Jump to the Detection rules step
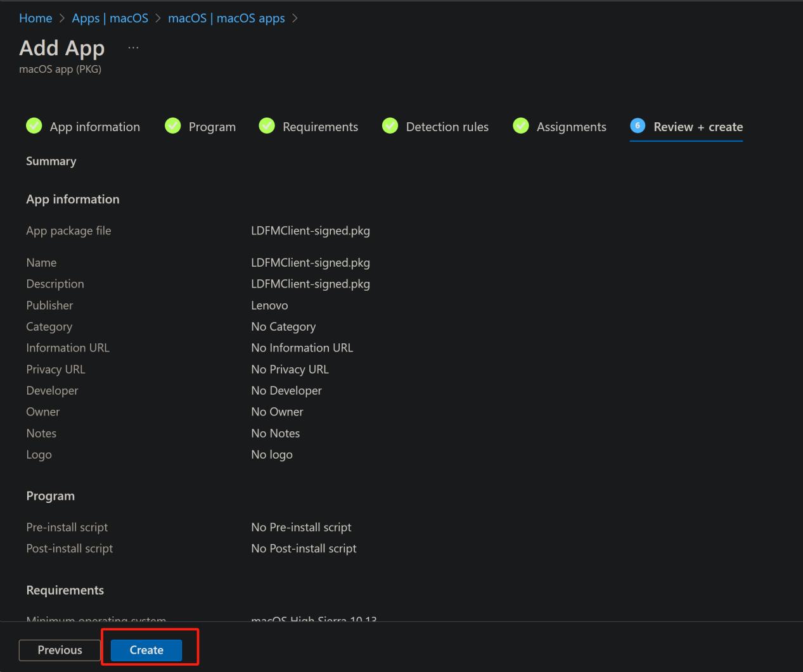The width and height of the screenshot is (803, 672). pos(447,127)
